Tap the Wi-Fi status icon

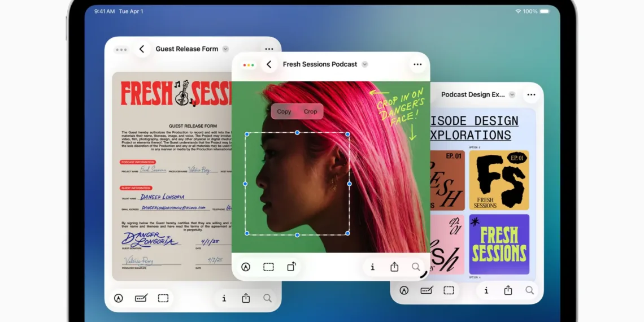(x=518, y=11)
